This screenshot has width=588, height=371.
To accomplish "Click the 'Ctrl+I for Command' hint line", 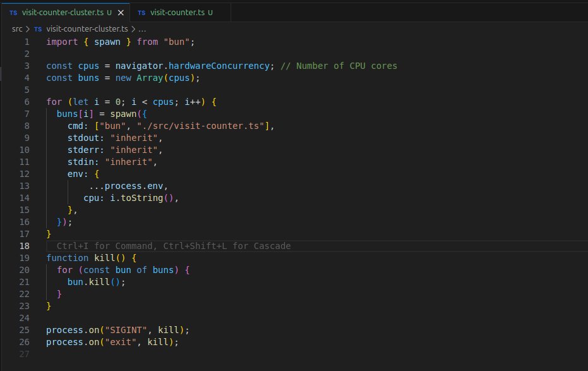I will point(174,246).
